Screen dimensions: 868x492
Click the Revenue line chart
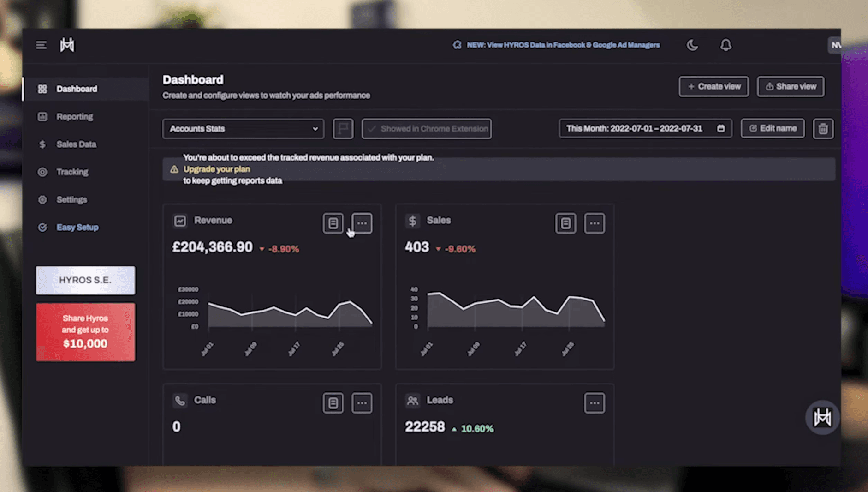(290, 314)
